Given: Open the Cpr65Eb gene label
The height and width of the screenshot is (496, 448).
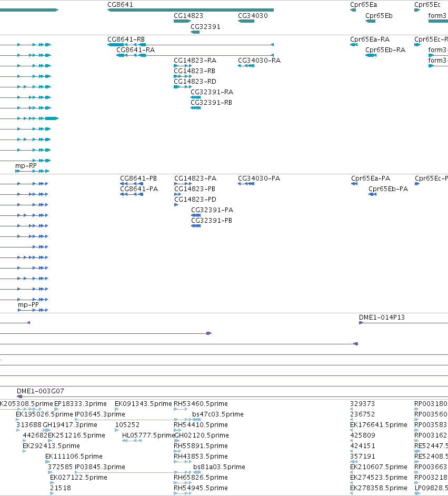Looking at the screenshot, I should tap(379, 16).
